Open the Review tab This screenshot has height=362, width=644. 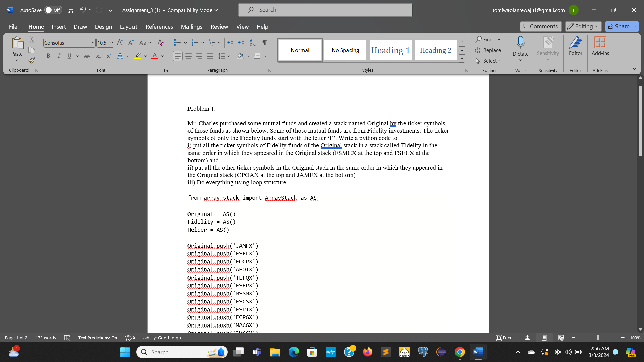pos(219,27)
